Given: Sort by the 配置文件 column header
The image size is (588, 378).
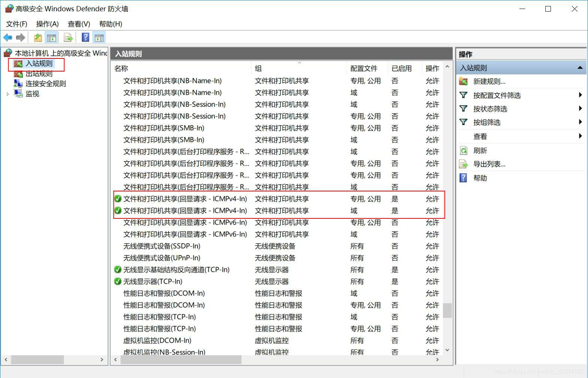Looking at the screenshot, I should click(367, 68).
